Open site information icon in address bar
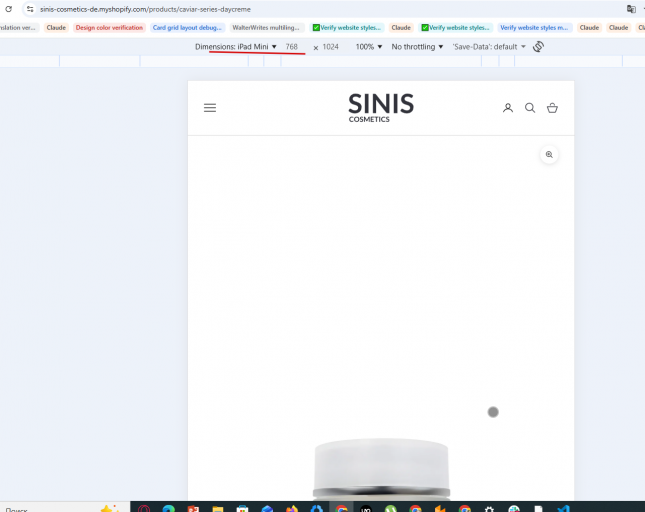This screenshot has width=645, height=512. [x=30, y=9]
